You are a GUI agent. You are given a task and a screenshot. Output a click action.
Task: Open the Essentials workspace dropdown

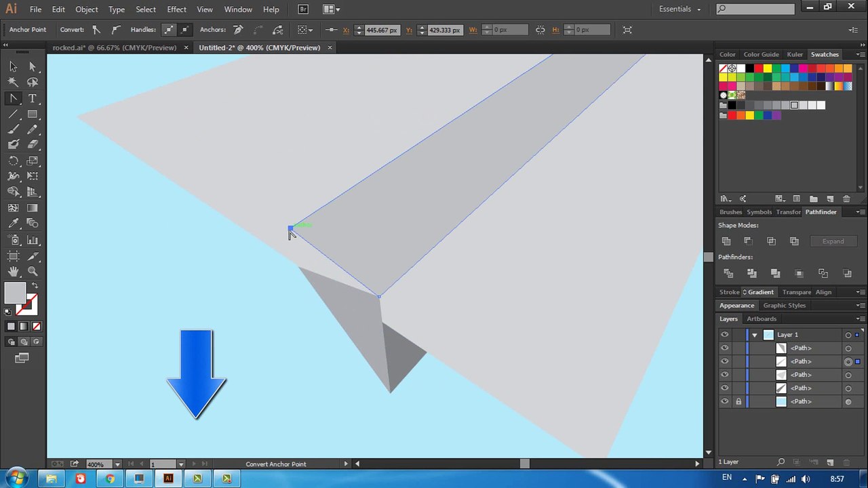[680, 9]
